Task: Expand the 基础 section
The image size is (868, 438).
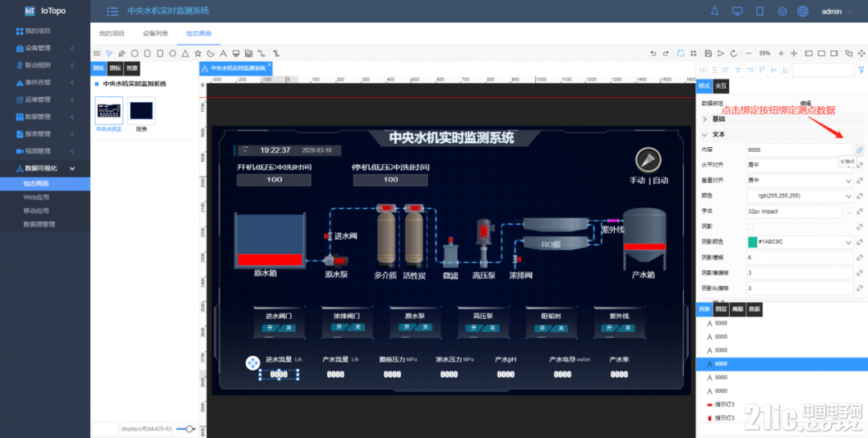Action: 780,119
